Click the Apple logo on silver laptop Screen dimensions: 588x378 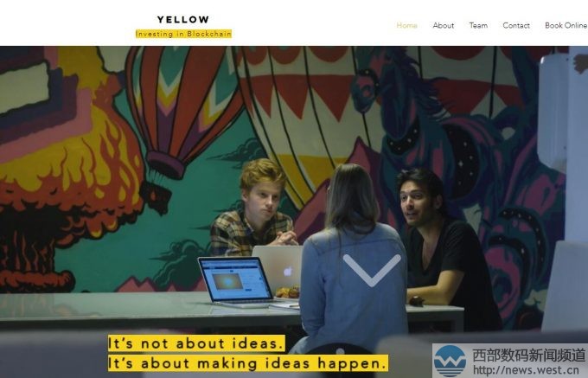287,271
